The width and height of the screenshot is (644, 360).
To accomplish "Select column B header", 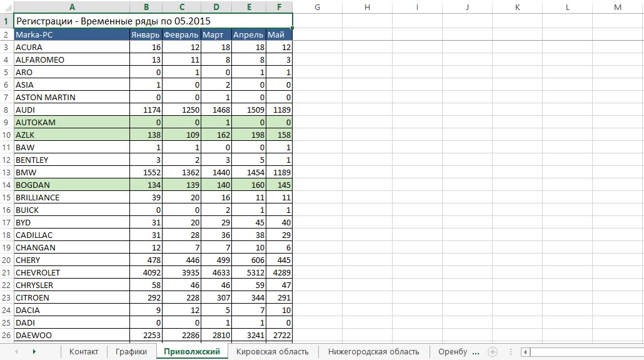I will point(146,7).
